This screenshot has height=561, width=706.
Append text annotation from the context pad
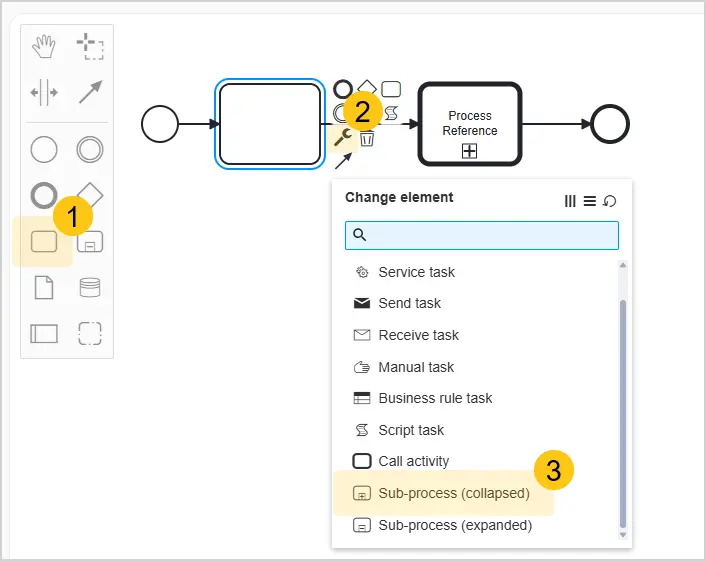391,113
